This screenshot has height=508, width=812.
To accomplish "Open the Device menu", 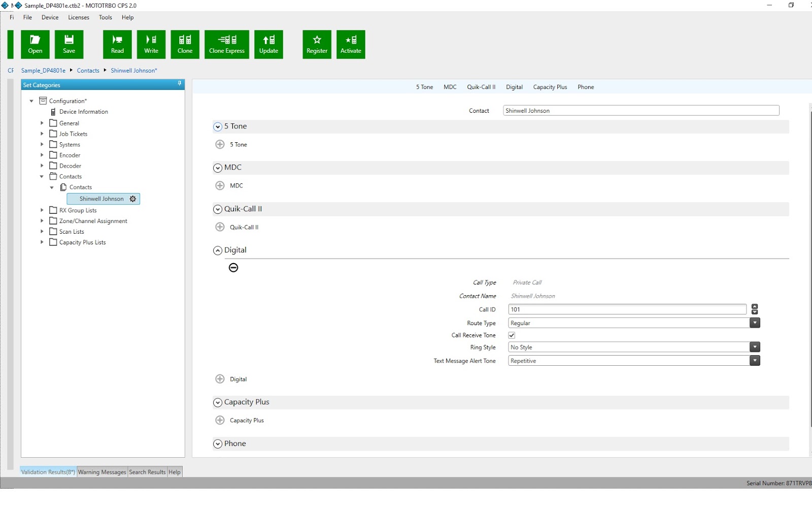I will pyautogui.click(x=50, y=17).
